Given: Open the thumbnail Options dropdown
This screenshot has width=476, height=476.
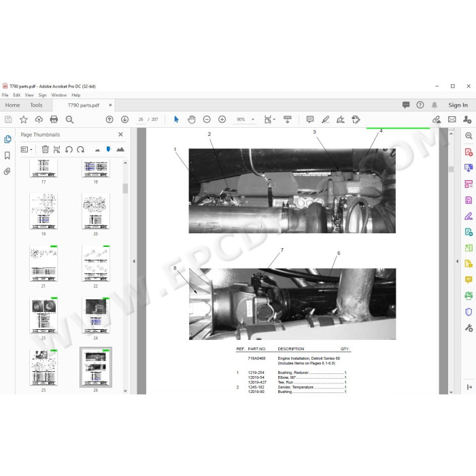Looking at the screenshot, I should [27, 150].
